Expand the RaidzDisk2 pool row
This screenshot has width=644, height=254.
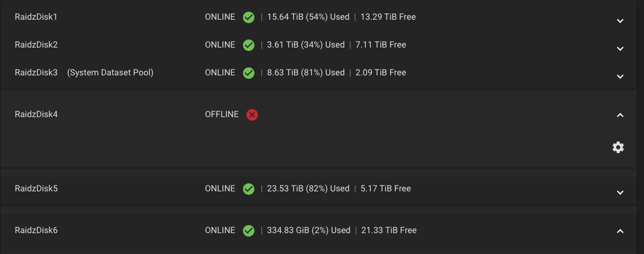click(x=620, y=49)
